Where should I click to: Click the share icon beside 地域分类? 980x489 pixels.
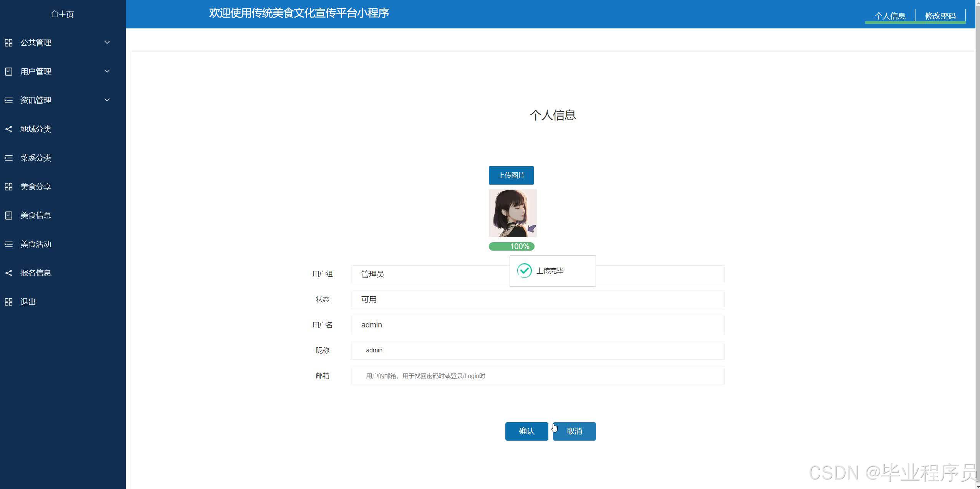click(x=8, y=129)
